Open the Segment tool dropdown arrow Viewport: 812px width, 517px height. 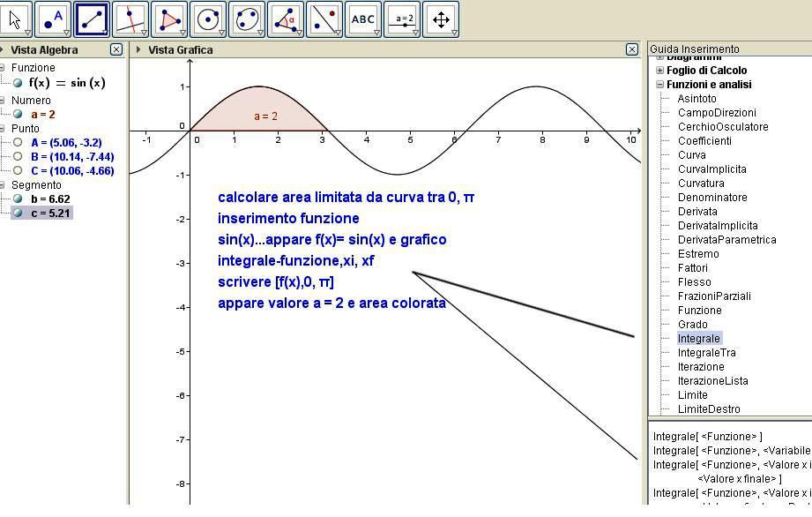[x=105, y=33]
